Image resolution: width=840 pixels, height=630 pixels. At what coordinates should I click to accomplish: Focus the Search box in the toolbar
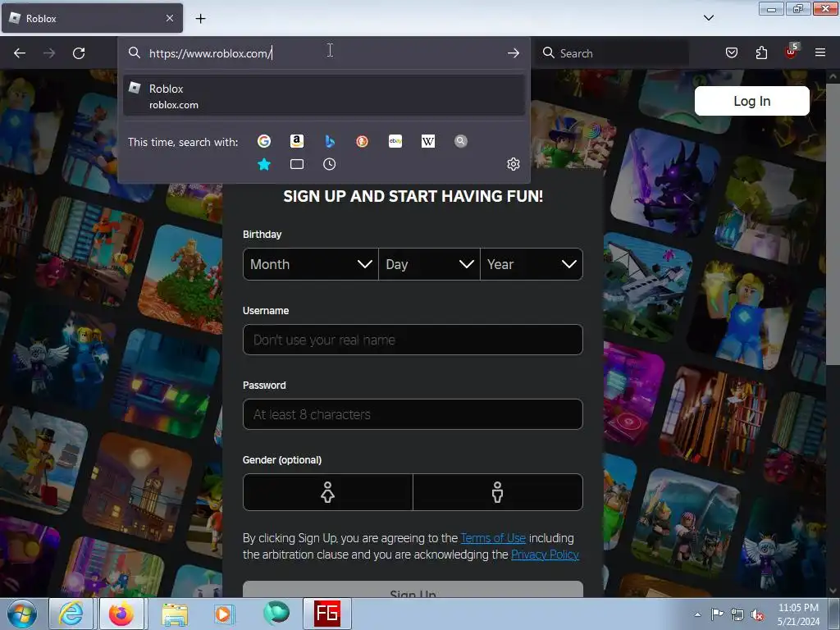coord(614,53)
